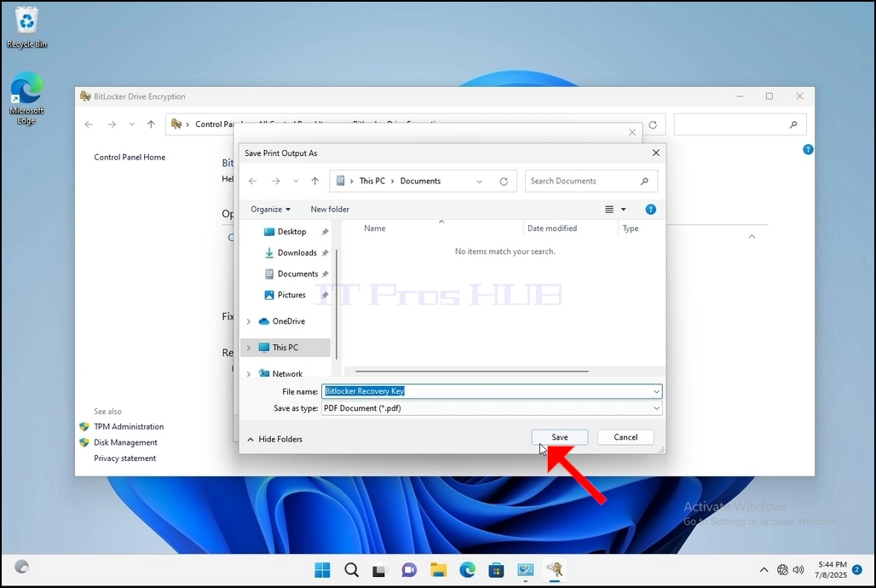The image size is (876, 588).
Task: Click Documents in the address breadcrumb
Action: 420,182
